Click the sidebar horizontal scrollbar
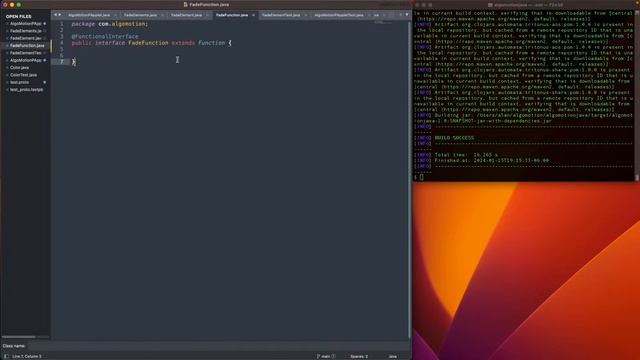This screenshot has height=360, width=640. point(19,337)
